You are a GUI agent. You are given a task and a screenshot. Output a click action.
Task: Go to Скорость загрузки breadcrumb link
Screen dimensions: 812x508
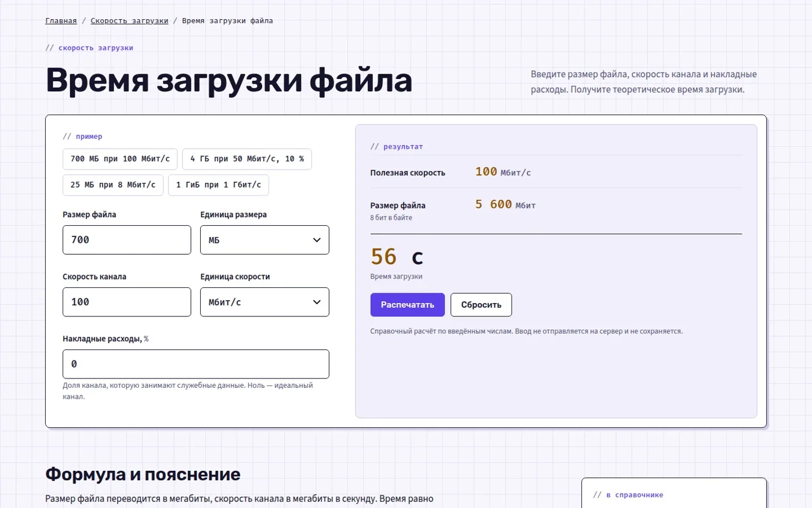tap(129, 21)
